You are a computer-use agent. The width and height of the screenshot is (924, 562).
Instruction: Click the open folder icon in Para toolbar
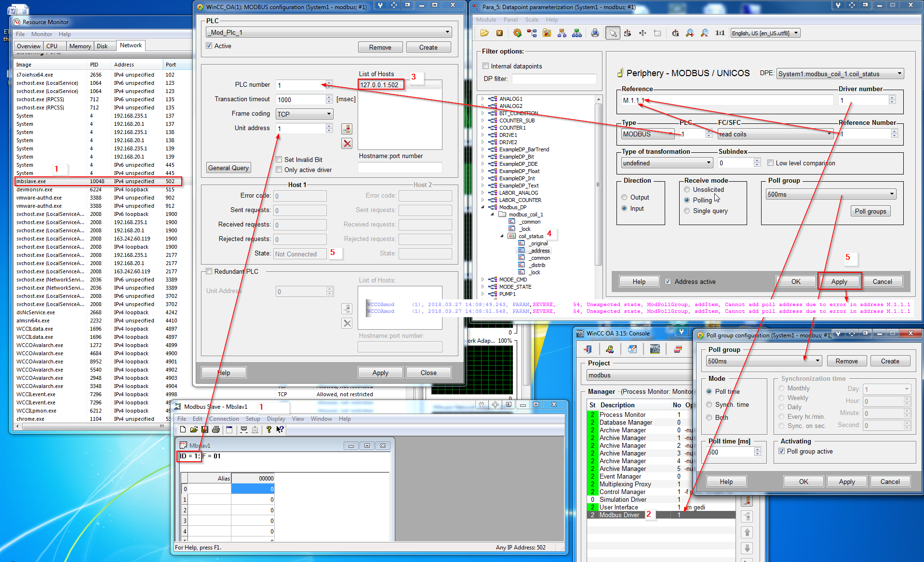[484, 33]
